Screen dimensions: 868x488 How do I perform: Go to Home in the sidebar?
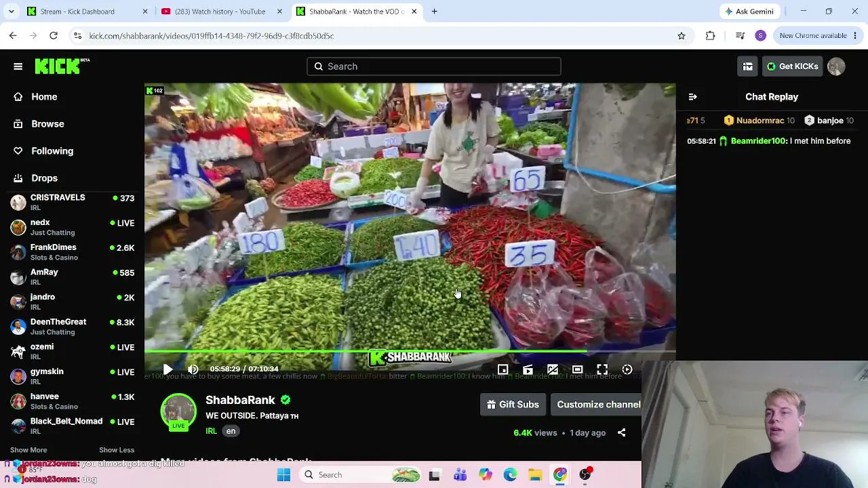tap(44, 97)
